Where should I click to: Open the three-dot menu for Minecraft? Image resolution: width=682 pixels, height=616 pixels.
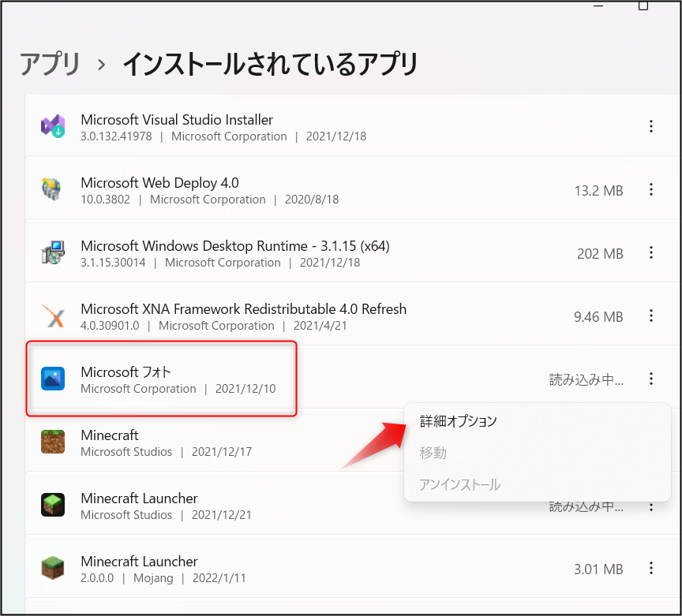tap(651, 442)
